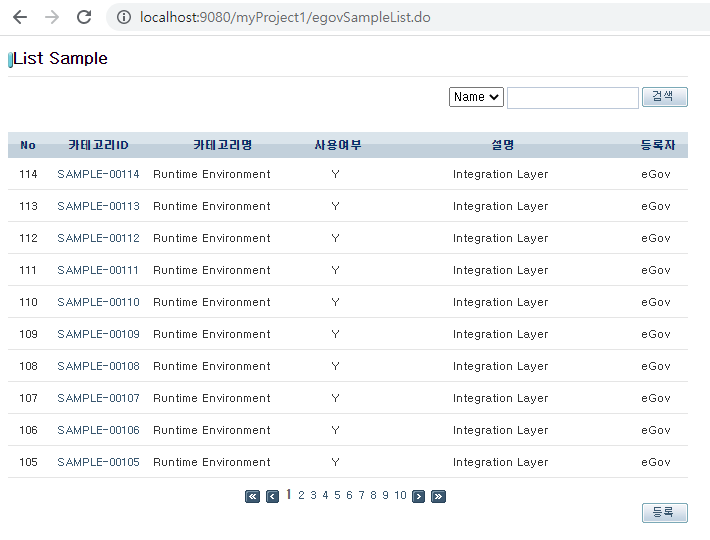Open SAMPLE-00105 detail link

(98, 462)
